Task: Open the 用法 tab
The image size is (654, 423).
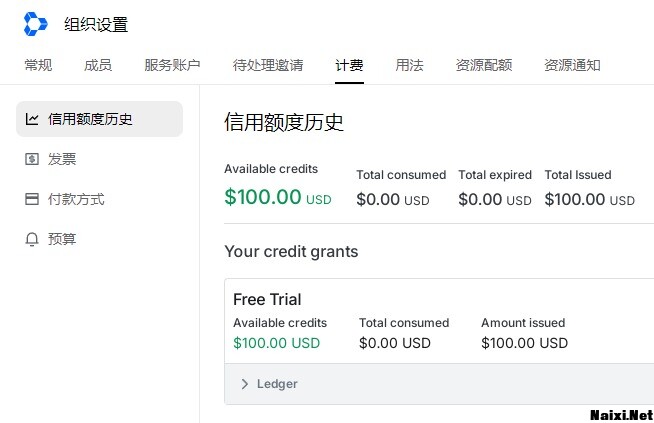Action: point(409,66)
